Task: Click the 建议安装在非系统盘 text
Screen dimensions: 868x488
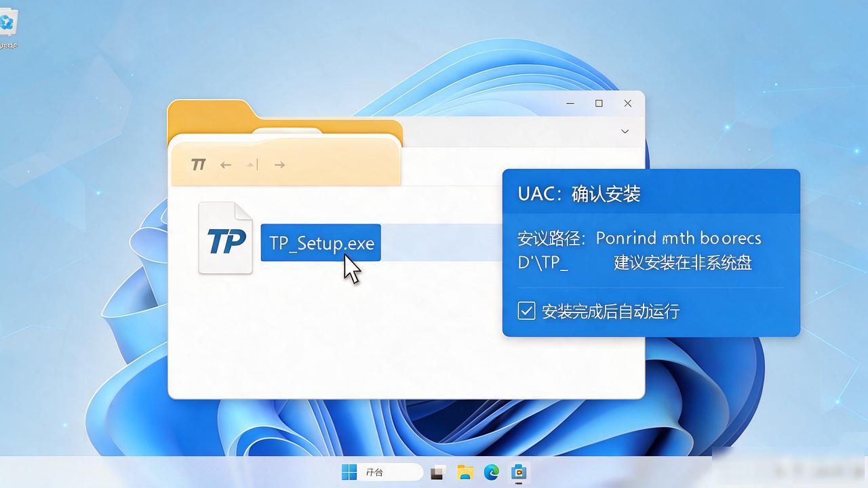Action: click(683, 263)
